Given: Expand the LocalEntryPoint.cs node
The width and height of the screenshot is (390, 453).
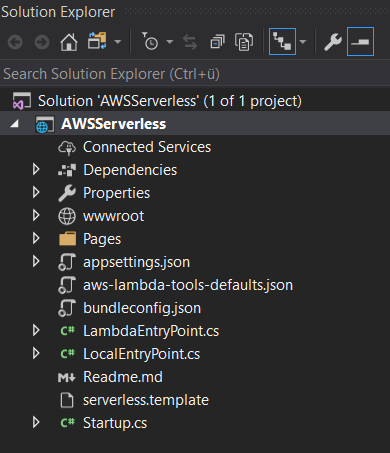Looking at the screenshot, I should click(x=36, y=354).
